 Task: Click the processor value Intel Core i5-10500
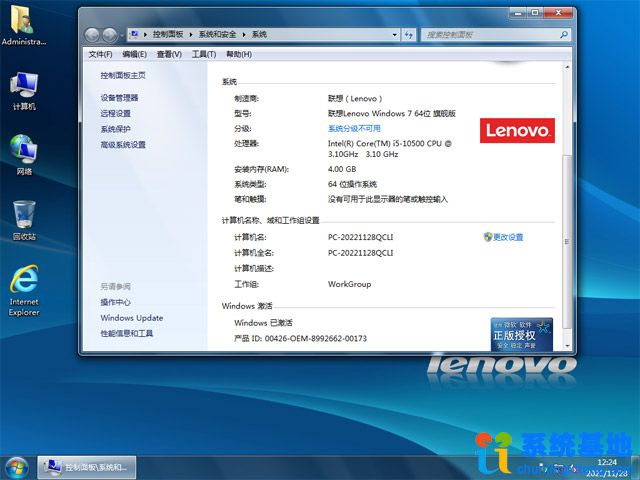(x=389, y=149)
